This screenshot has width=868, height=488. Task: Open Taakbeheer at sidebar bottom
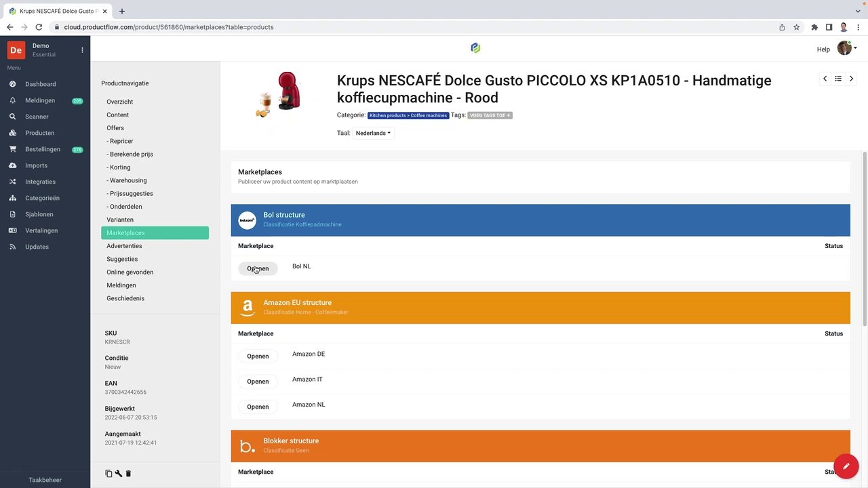tap(45, 480)
